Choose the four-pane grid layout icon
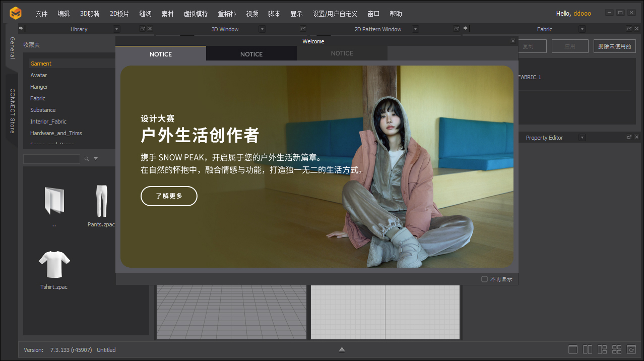Screen dimensions: 644x361 pyautogui.click(x=616, y=349)
